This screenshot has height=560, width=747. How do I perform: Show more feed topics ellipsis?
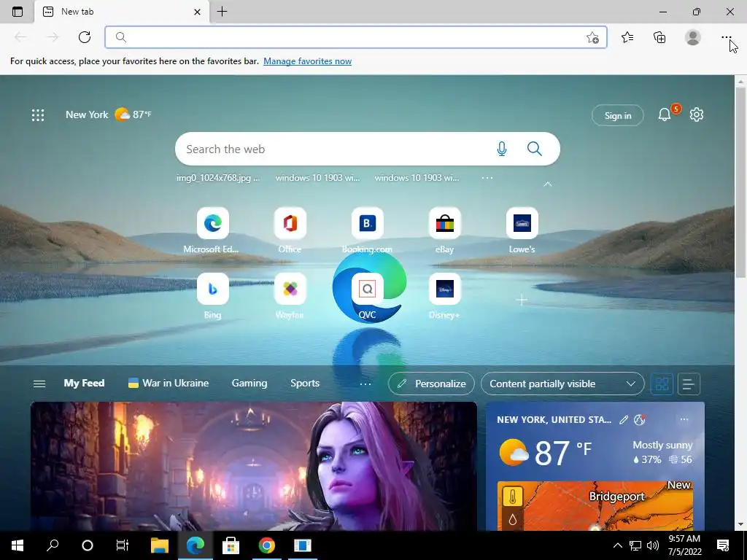tap(365, 384)
